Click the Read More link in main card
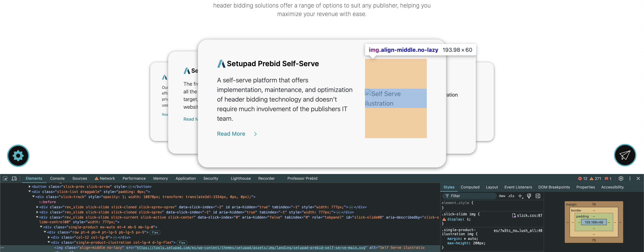The height and width of the screenshot is (252, 644). click(231, 134)
